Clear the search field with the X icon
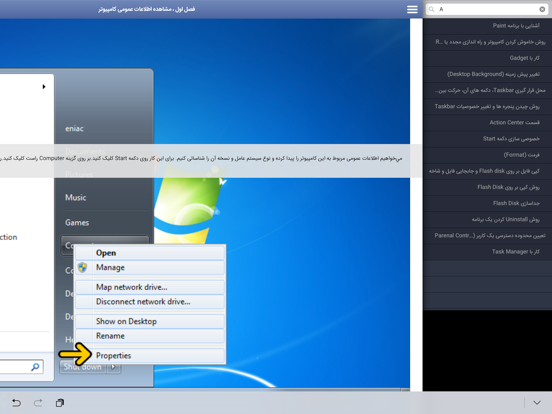Image resolution: width=552 pixels, height=414 pixels. click(x=542, y=9)
